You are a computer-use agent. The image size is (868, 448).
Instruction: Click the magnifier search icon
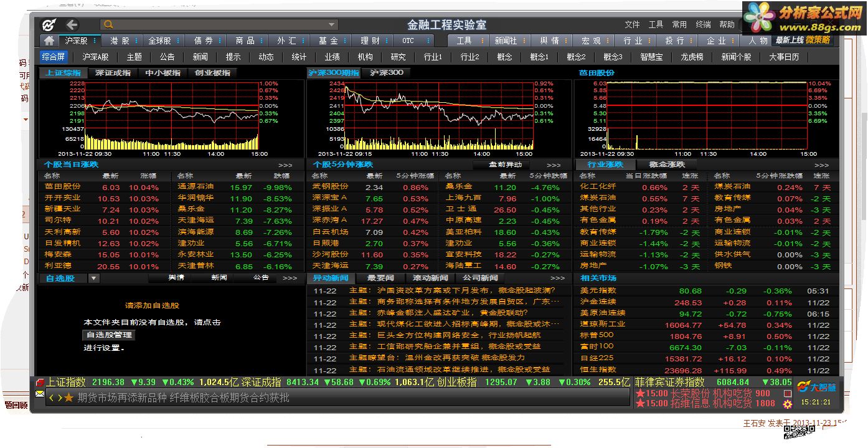[109, 25]
